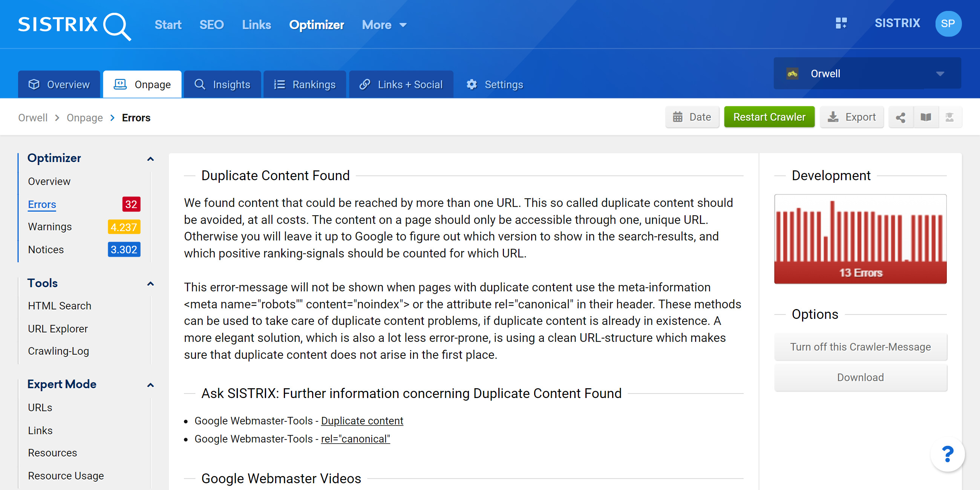Open the Duplicate content link

coord(362,421)
